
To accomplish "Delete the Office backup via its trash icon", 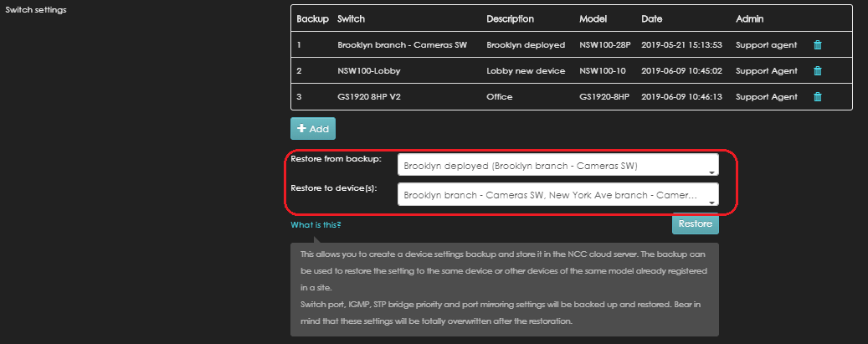I will [818, 97].
